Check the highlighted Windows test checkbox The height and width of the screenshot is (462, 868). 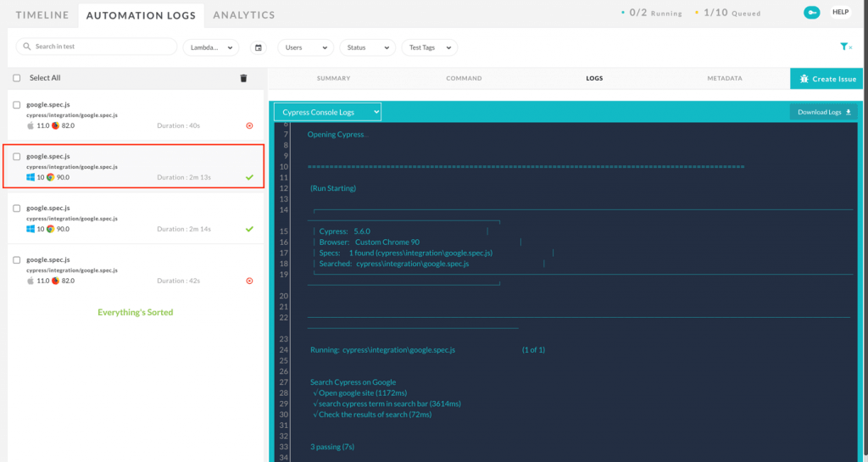[x=17, y=157]
